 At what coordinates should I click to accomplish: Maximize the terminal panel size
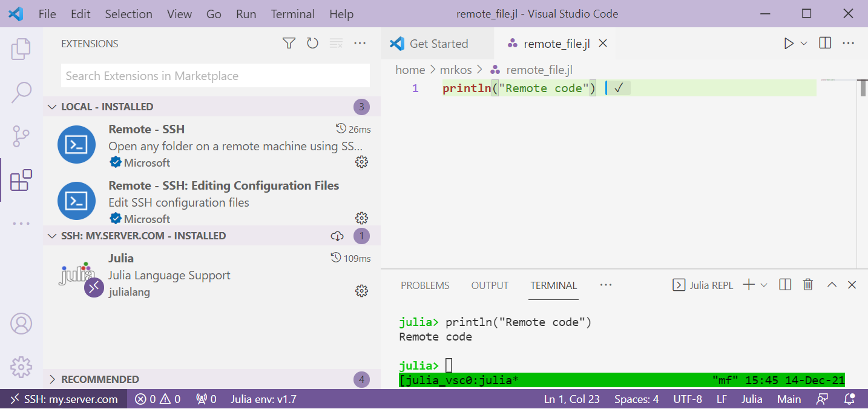832,285
